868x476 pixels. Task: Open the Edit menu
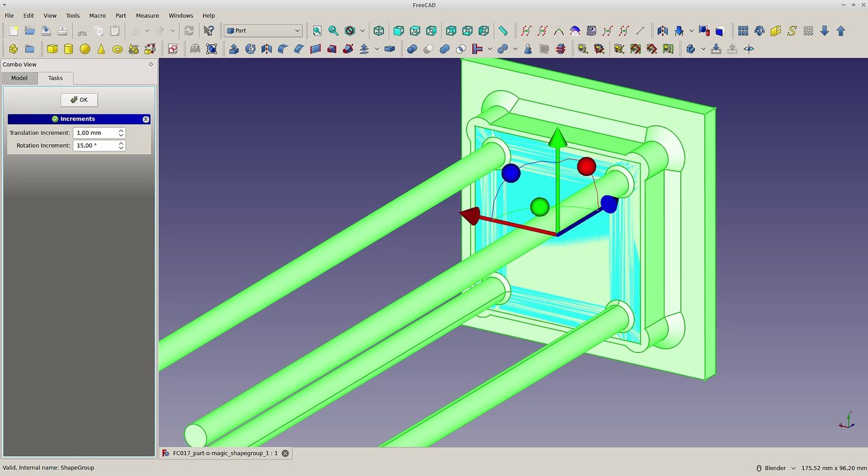tap(28, 15)
